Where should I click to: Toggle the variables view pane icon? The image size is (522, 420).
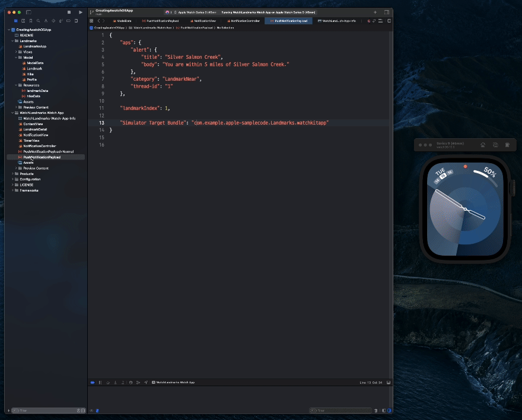pyautogui.click(x=384, y=411)
